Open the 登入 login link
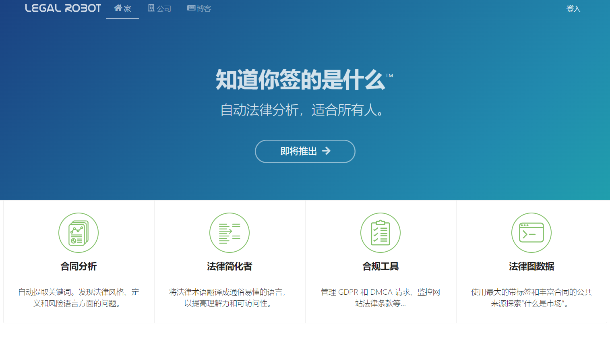610x364 pixels. pyautogui.click(x=573, y=8)
